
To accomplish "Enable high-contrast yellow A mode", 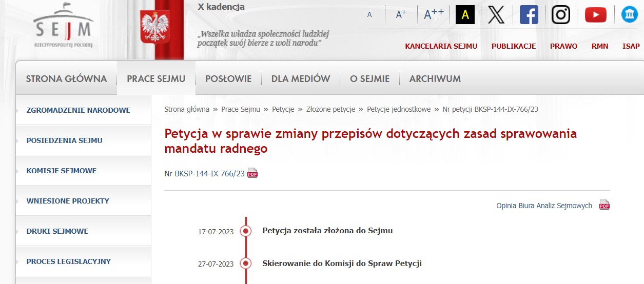I will [465, 15].
